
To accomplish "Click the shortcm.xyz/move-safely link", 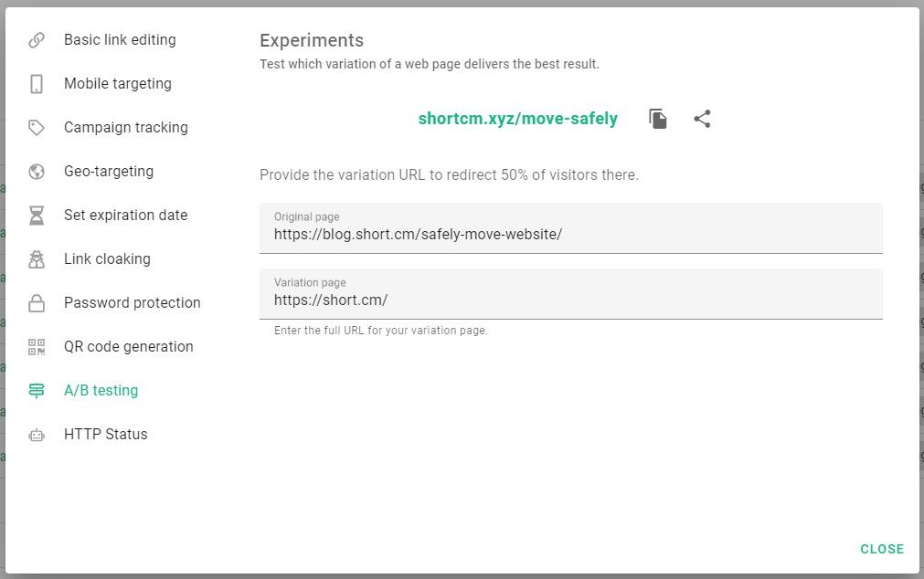I will pos(517,118).
